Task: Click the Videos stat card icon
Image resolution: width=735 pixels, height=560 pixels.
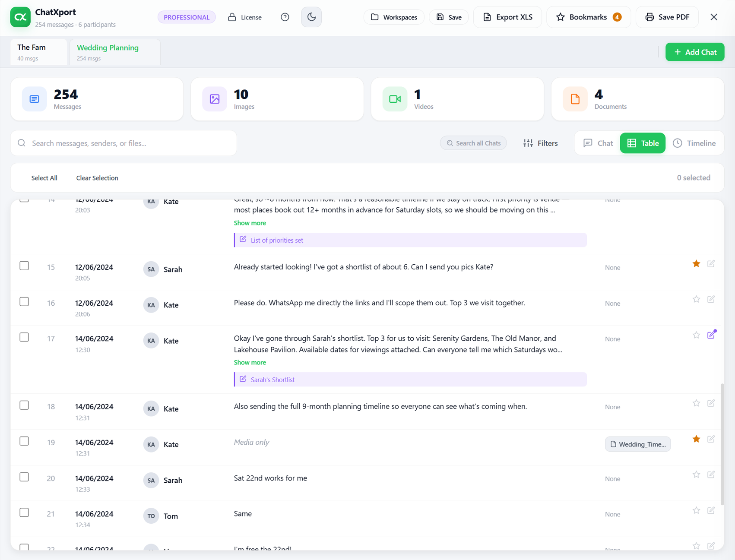Action: (x=395, y=99)
